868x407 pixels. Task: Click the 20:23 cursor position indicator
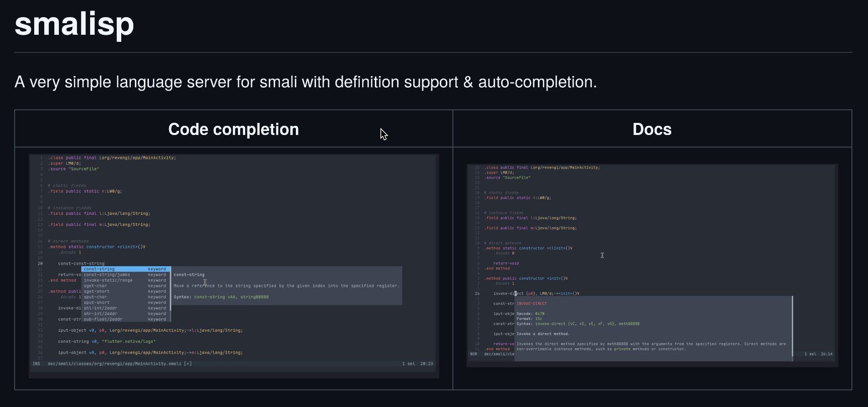(426, 364)
